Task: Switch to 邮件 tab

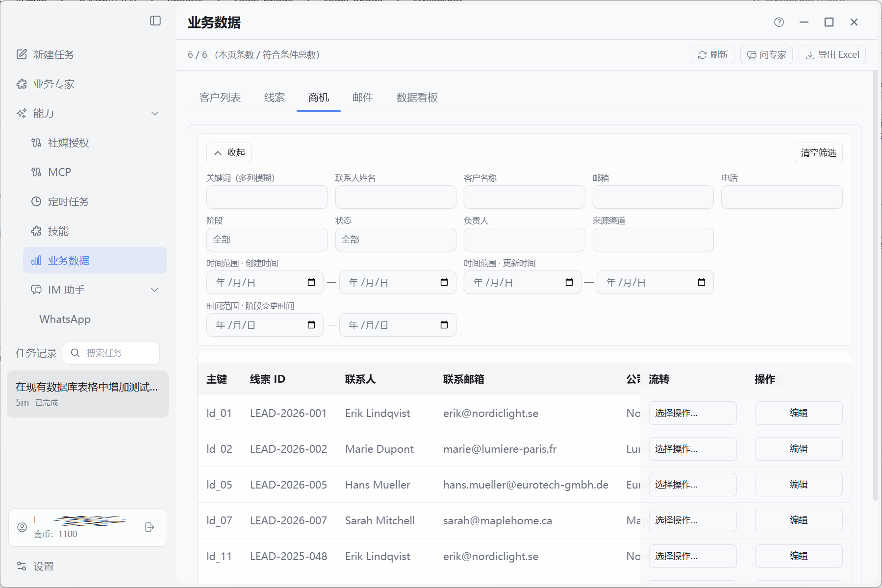Action: pos(363,98)
